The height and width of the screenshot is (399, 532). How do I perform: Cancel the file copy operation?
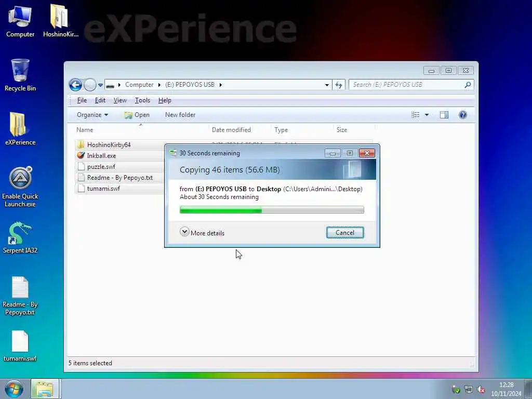point(345,233)
